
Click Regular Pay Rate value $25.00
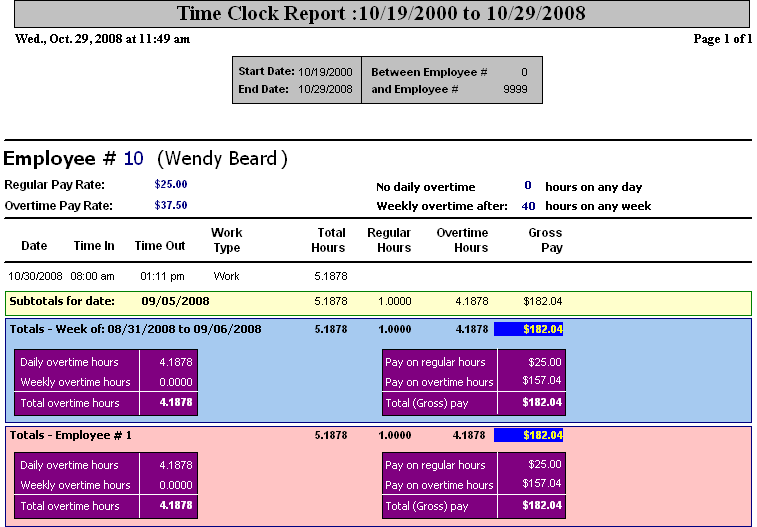(171, 184)
